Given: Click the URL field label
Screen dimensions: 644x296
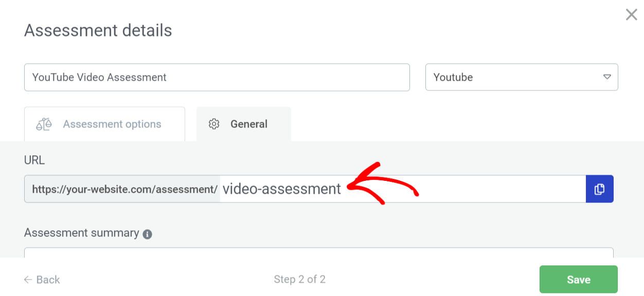Looking at the screenshot, I should pyautogui.click(x=34, y=160).
